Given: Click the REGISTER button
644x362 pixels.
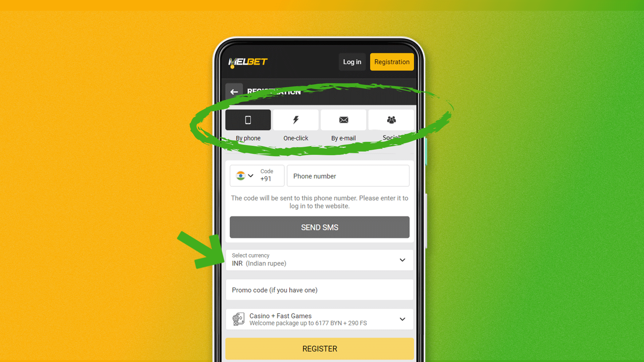Looking at the screenshot, I should pos(319,349).
